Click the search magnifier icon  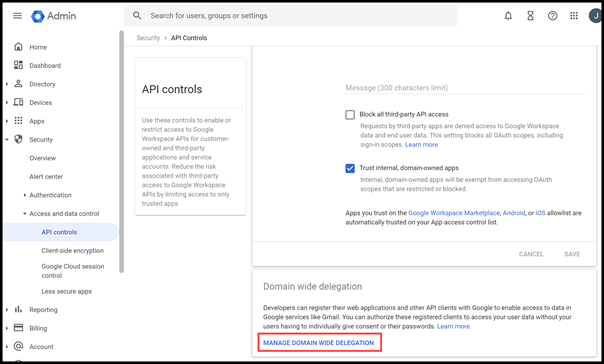pos(137,15)
